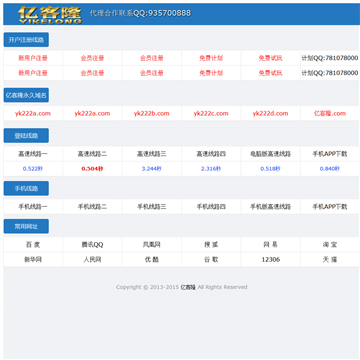Open the yk222d.com domain link

pos(270,113)
